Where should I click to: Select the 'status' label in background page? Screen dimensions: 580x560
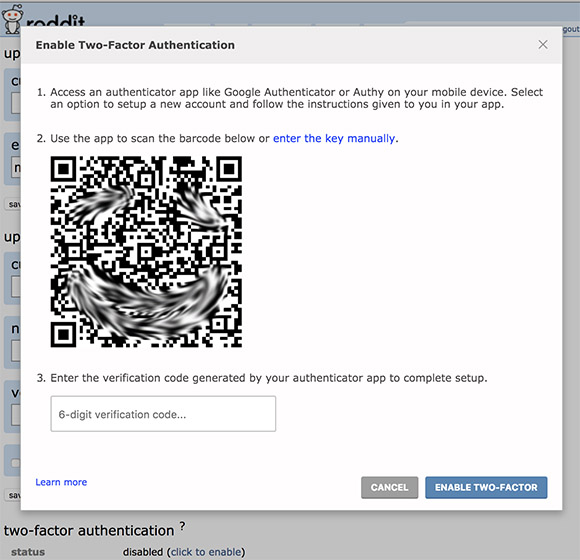pos(28,552)
